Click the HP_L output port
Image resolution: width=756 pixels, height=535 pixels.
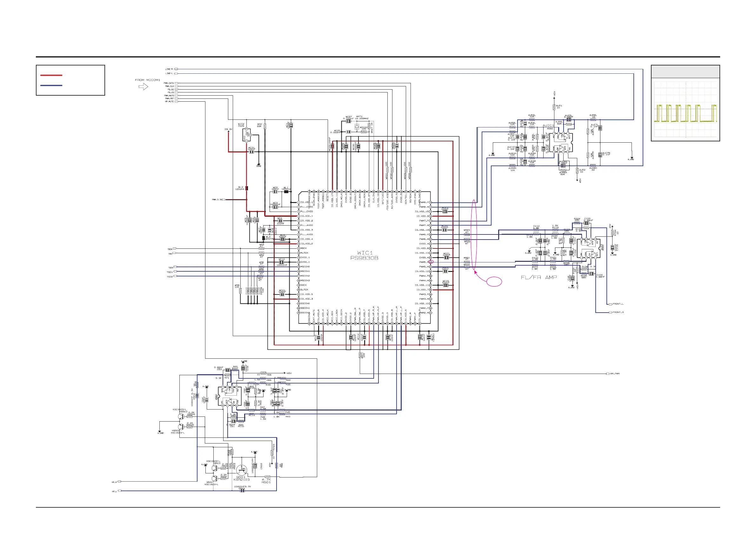point(119,491)
